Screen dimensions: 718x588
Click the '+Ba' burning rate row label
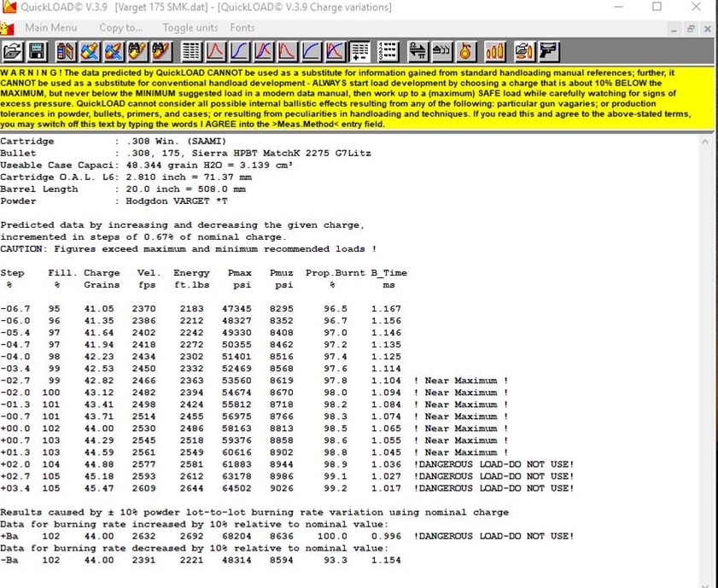(x=9, y=536)
